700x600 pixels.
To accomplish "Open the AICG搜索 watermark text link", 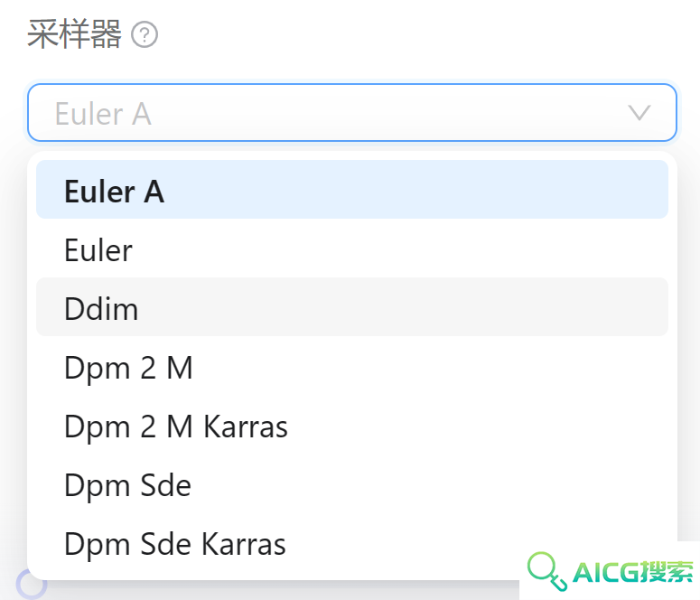I will [x=632, y=571].
